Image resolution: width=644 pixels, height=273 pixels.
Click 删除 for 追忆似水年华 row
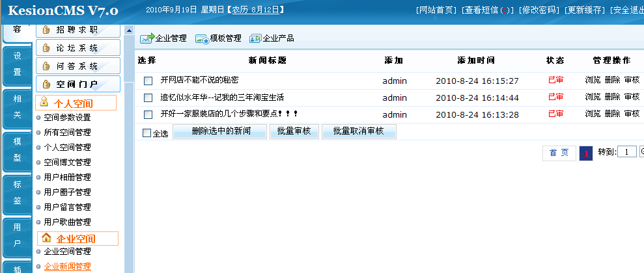(612, 96)
